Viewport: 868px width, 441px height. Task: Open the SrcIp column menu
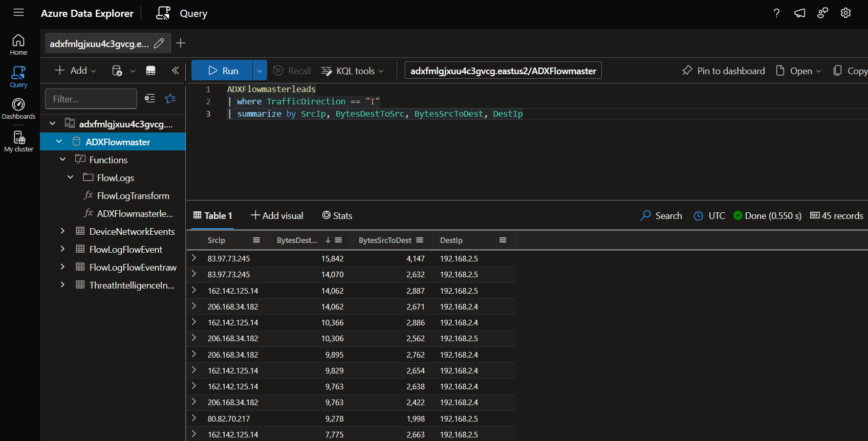click(256, 240)
